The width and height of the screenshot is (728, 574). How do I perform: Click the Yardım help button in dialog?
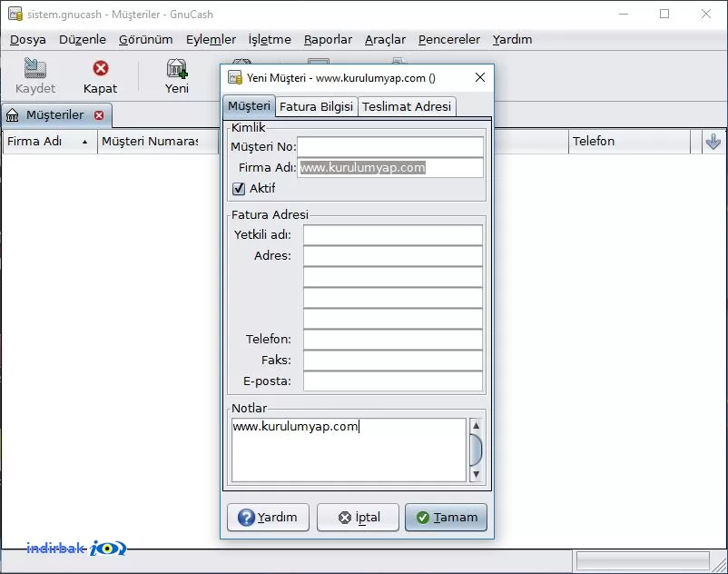[268, 517]
